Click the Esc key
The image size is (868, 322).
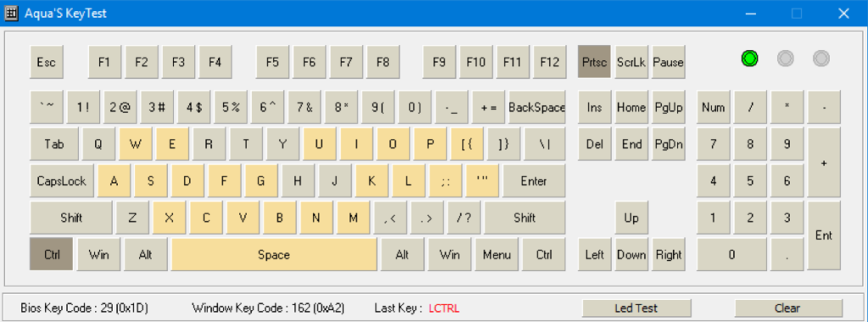click(x=47, y=62)
